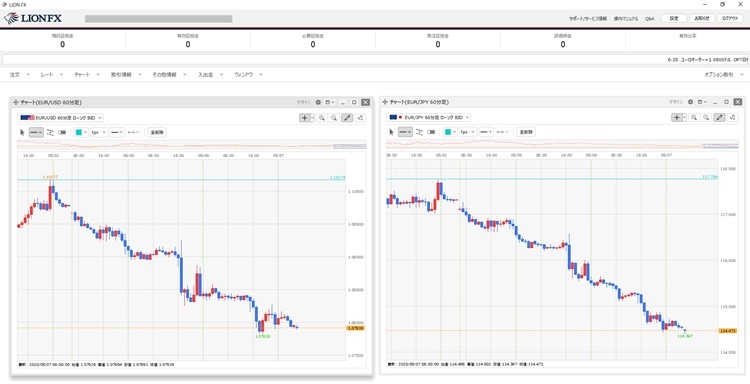Open the オプション取引 menu
750x384 pixels.
click(724, 75)
